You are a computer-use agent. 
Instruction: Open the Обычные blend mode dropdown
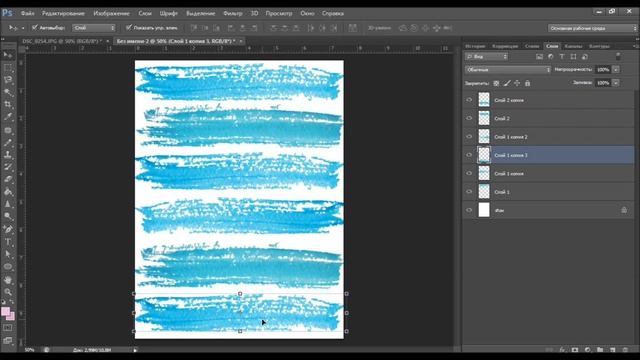pos(508,70)
